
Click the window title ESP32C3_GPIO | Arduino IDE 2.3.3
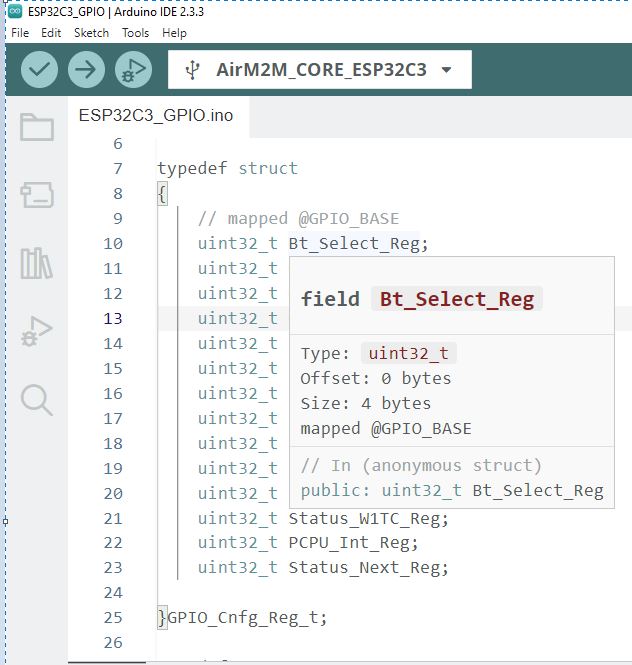click(x=116, y=11)
